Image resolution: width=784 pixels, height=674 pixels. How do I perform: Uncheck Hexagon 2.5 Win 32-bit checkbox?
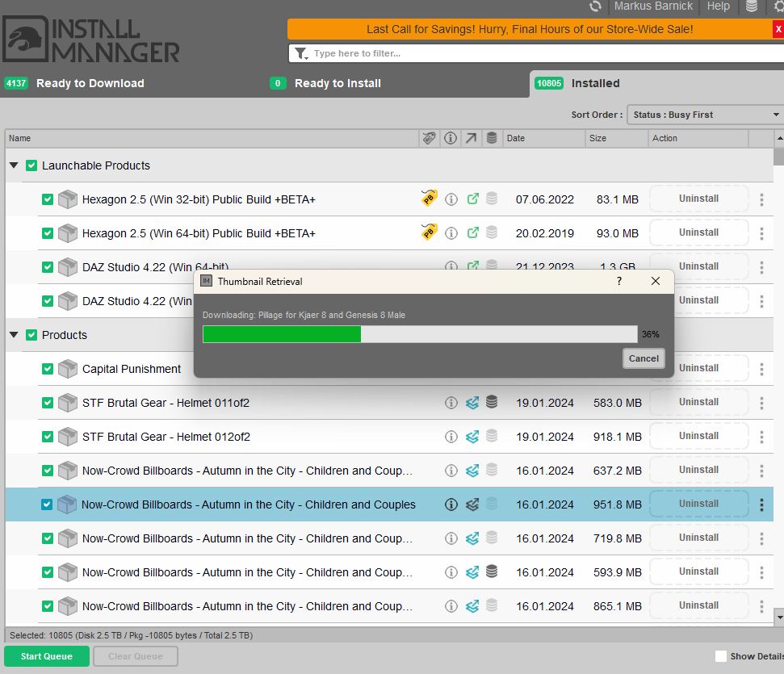48,199
